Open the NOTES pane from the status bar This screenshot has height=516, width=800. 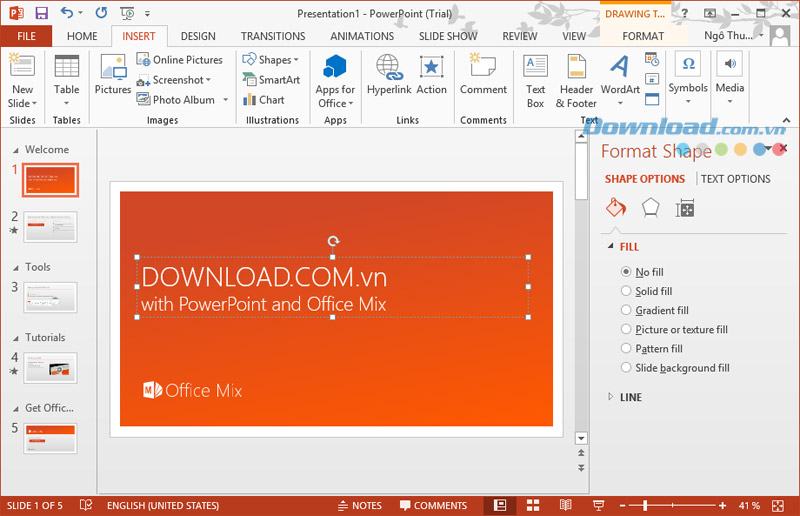click(x=360, y=505)
